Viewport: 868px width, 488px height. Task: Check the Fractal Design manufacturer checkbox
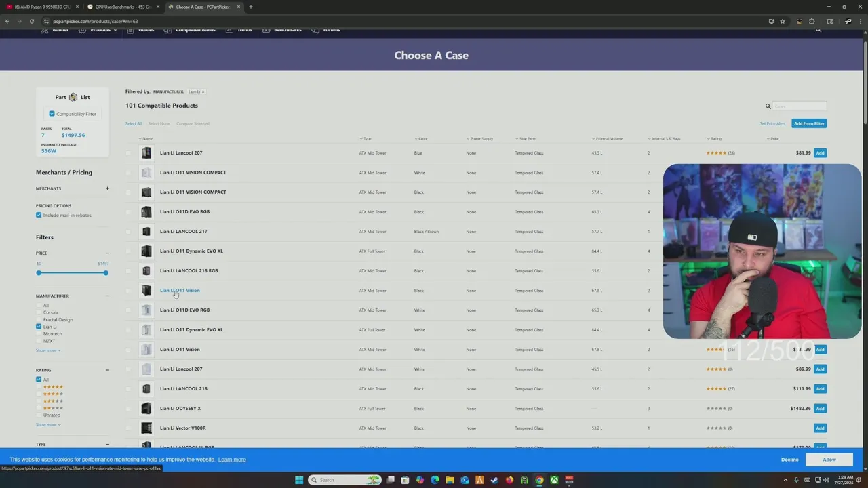click(39, 320)
